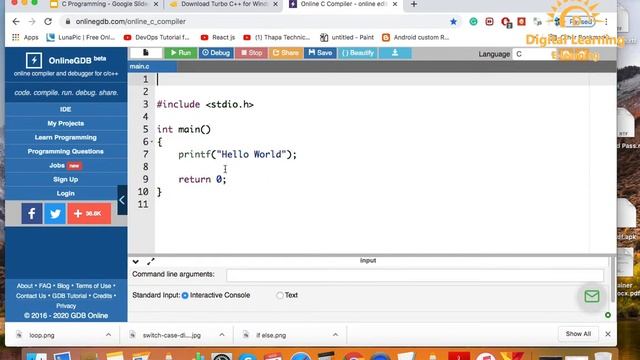Click the Share button
Viewport: 640px width, 360px height.
coord(286,53)
